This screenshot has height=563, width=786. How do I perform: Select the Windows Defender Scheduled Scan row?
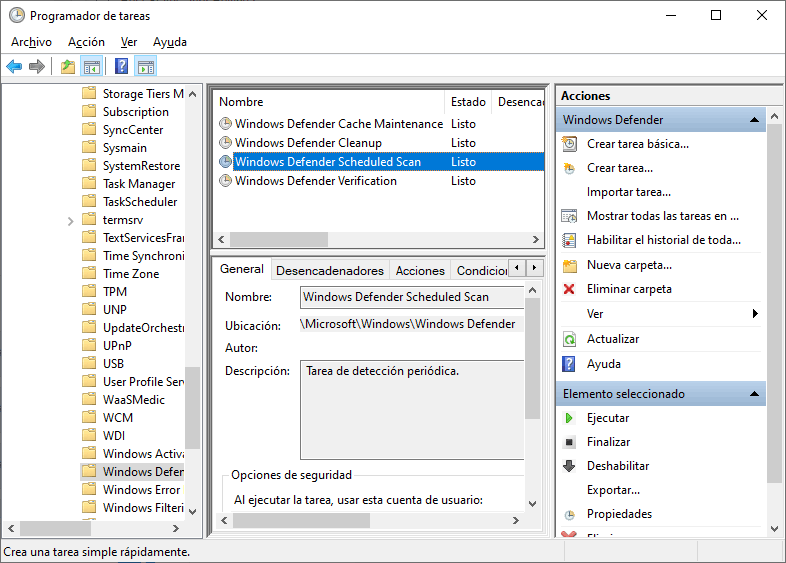click(379, 162)
